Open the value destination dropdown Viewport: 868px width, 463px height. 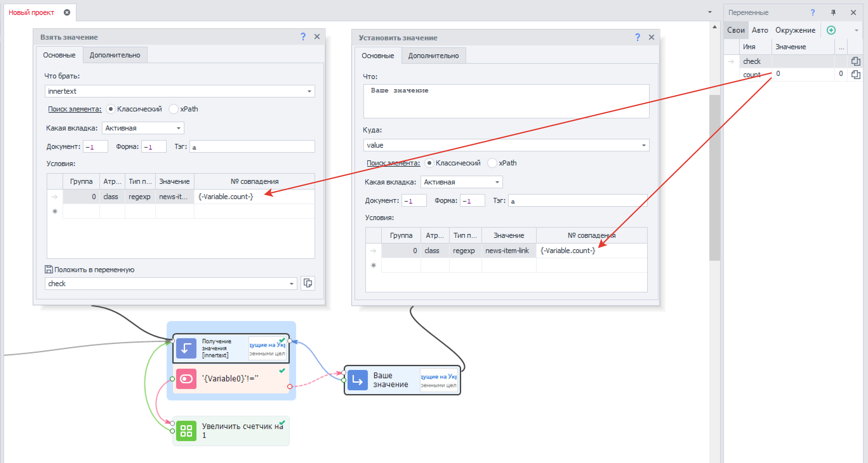(643, 145)
